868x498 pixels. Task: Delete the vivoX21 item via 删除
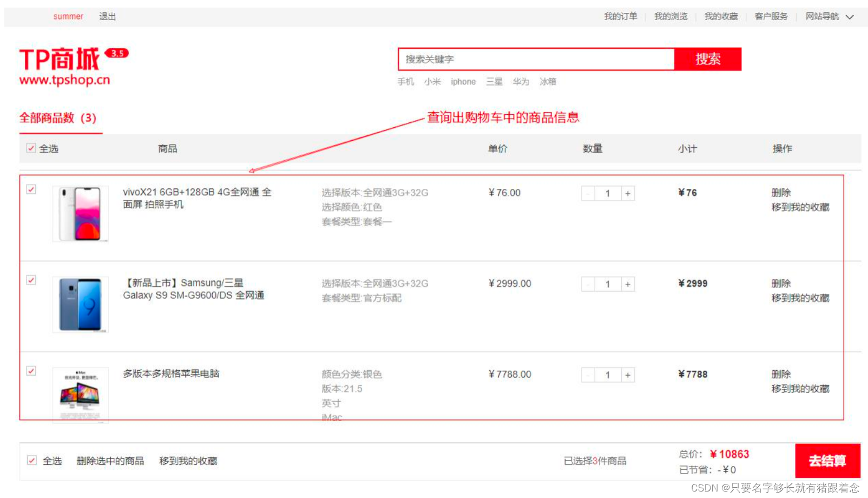point(781,193)
